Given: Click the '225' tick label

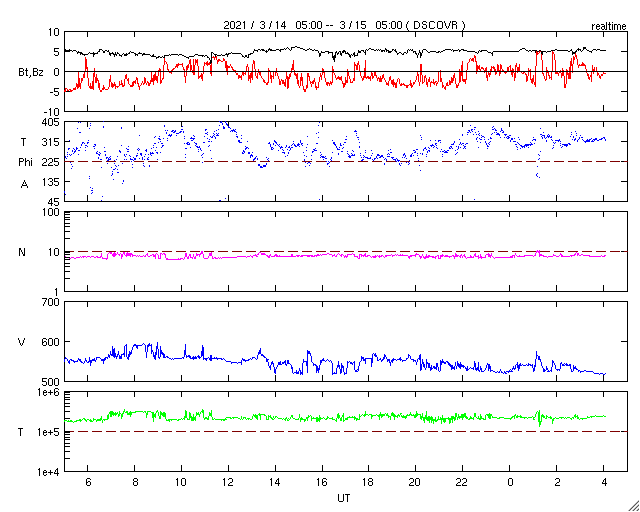Looking at the screenshot, I should click(x=52, y=162).
